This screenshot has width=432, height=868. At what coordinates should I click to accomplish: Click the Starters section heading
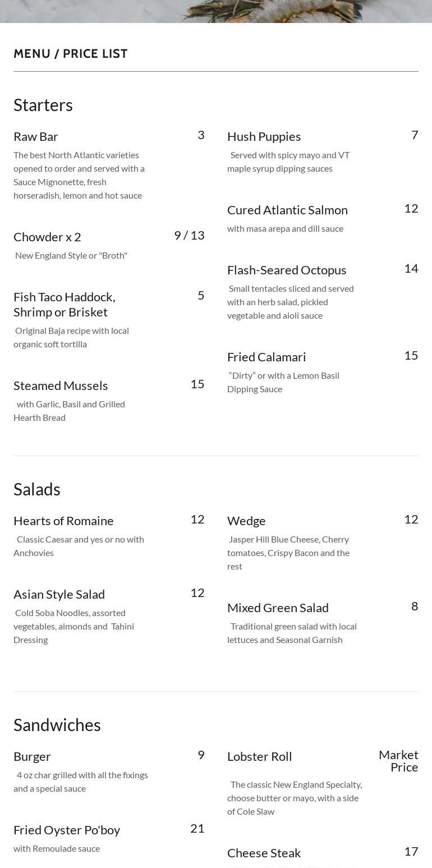click(x=43, y=105)
